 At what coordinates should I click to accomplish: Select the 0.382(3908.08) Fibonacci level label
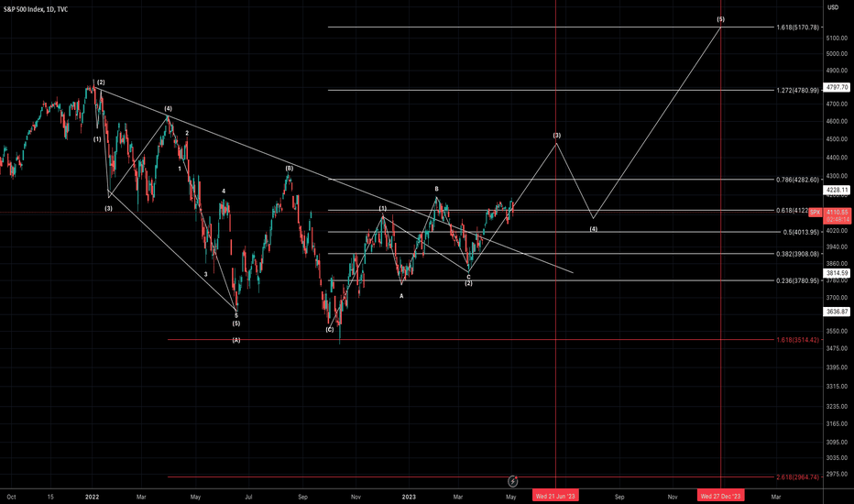click(798, 254)
